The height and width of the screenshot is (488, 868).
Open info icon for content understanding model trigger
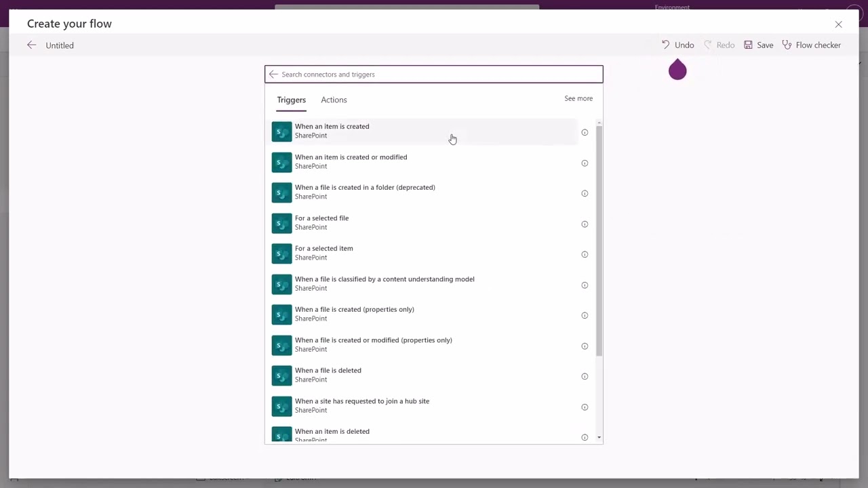[x=585, y=285]
